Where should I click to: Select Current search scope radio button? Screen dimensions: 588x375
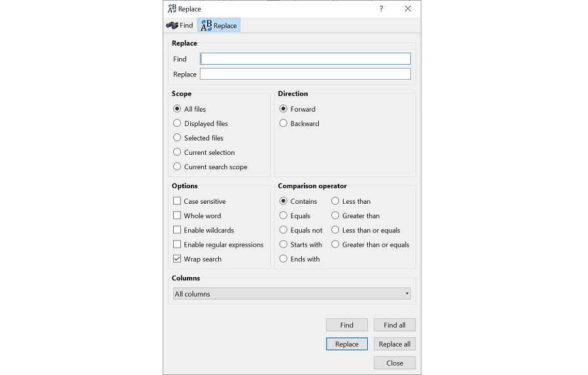pyautogui.click(x=177, y=167)
